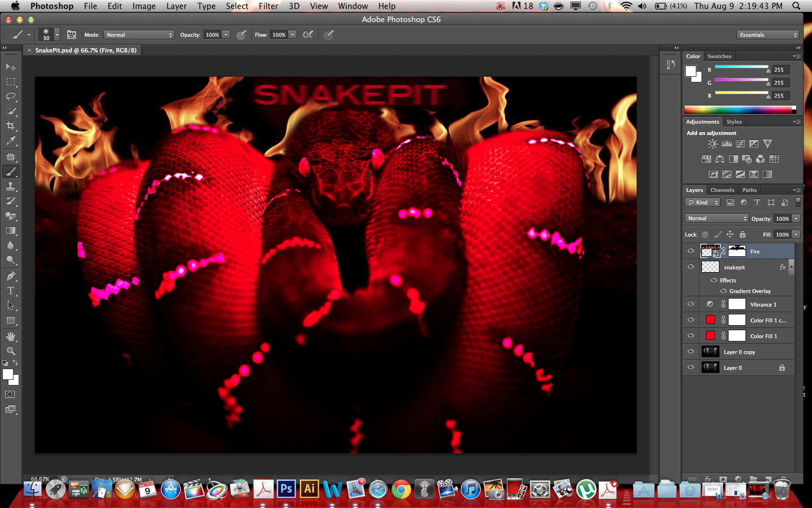Image resolution: width=812 pixels, height=508 pixels.
Task: Open the Filter menu
Action: pos(268,6)
